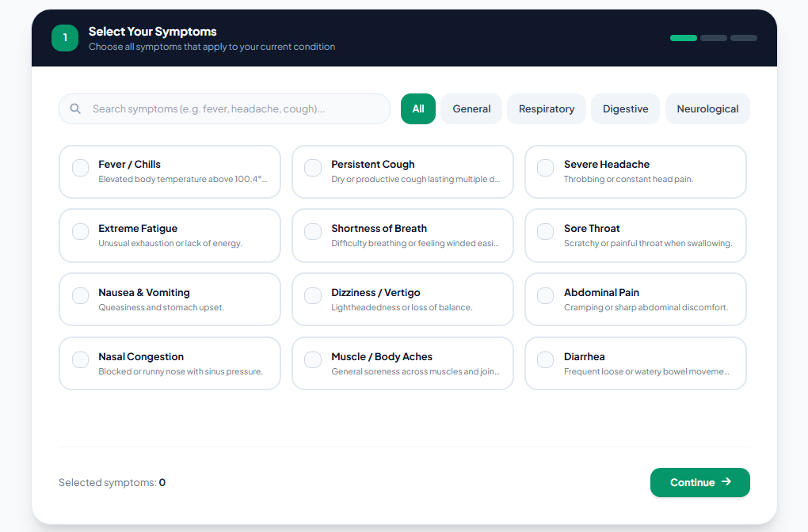808x532 pixels.
Task: Click 'Throbbing or constant head pain.' description
Action: [x=628, y=179]
